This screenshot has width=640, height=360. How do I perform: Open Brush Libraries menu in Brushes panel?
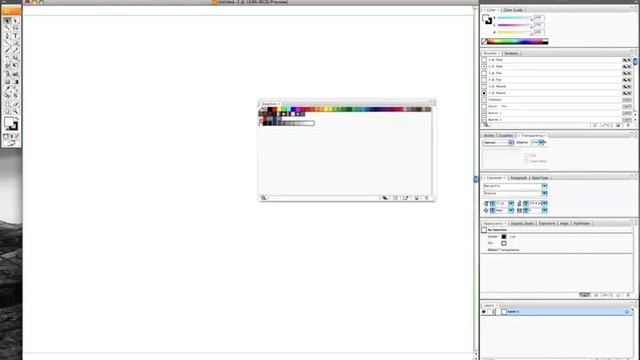pyautogui.click(x=486, y=125)
